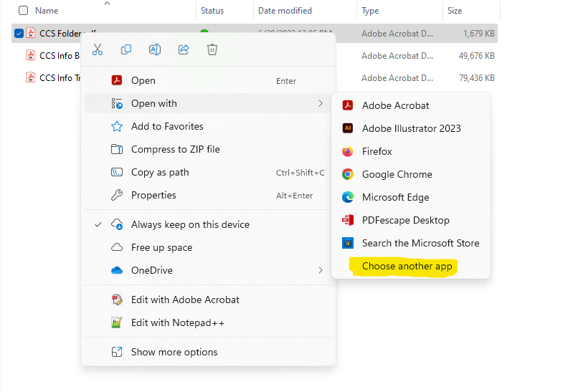This screenshot has width=568, height=392.
Task: Click the Rename icon in context menu
Action: pos(155,49)
